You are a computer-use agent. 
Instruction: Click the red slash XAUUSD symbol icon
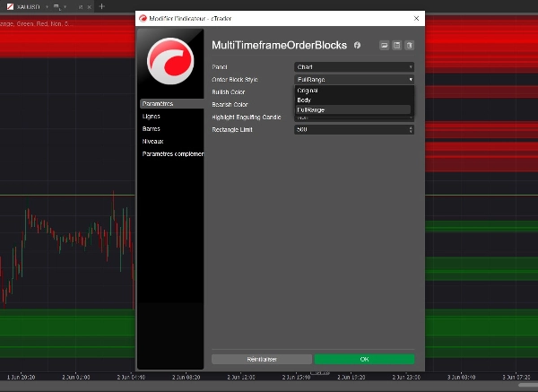coord(10,6)
